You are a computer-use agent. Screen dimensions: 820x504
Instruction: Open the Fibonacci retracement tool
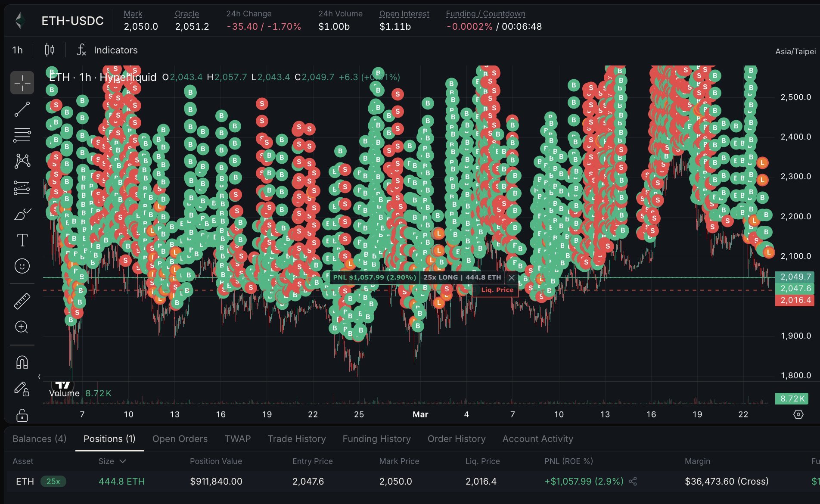[x=22, y=135]
